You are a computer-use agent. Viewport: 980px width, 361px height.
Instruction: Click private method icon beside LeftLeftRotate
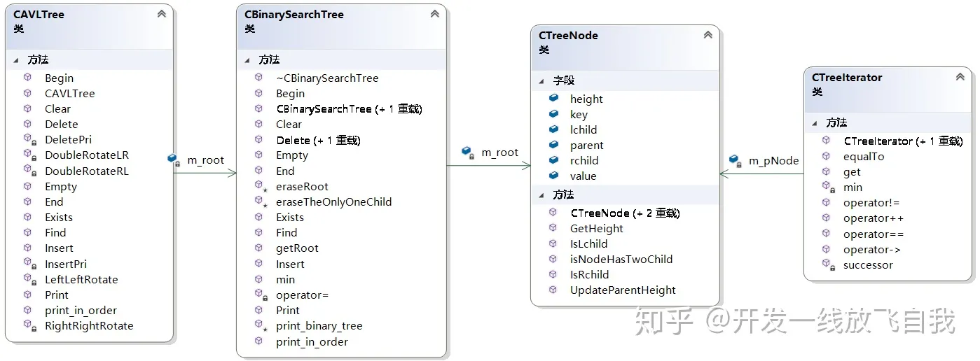[29, 279]
